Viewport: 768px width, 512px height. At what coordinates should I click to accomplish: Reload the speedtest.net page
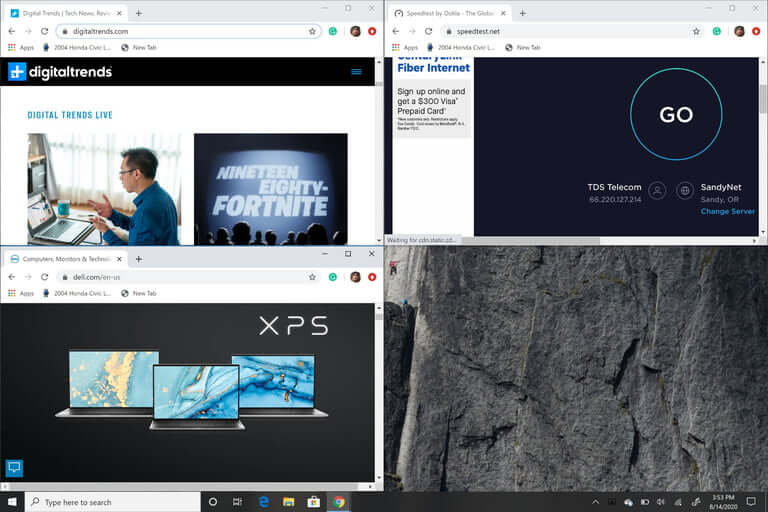(x=429, y=31)
